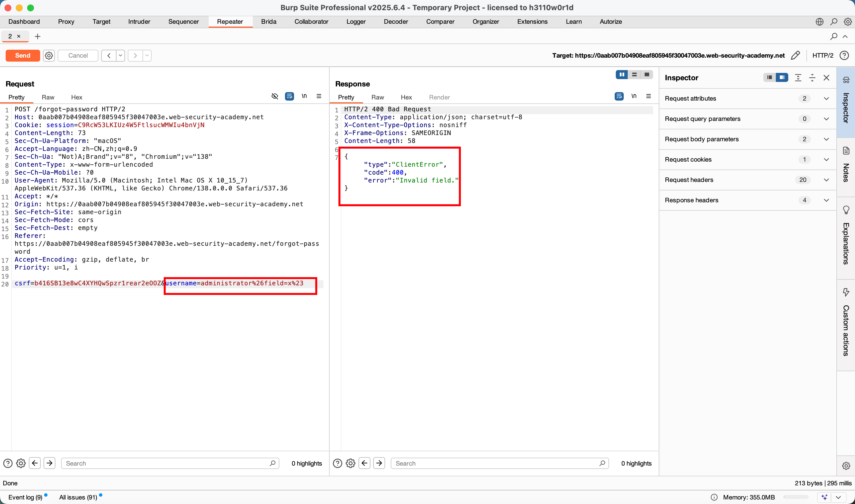Edit the target with pencil icon
This screenshot has height=504, width=855.
point(796,55)
